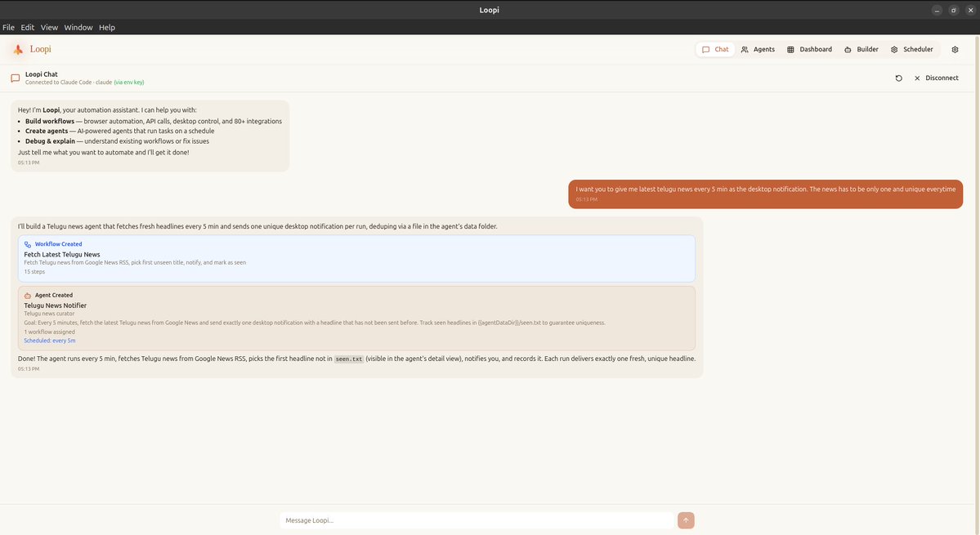Image resolution: width=980 pixels, height=535 pixels.
Task: Open the Telugu News Notifier agent card
Action: [x=356, y=319]
